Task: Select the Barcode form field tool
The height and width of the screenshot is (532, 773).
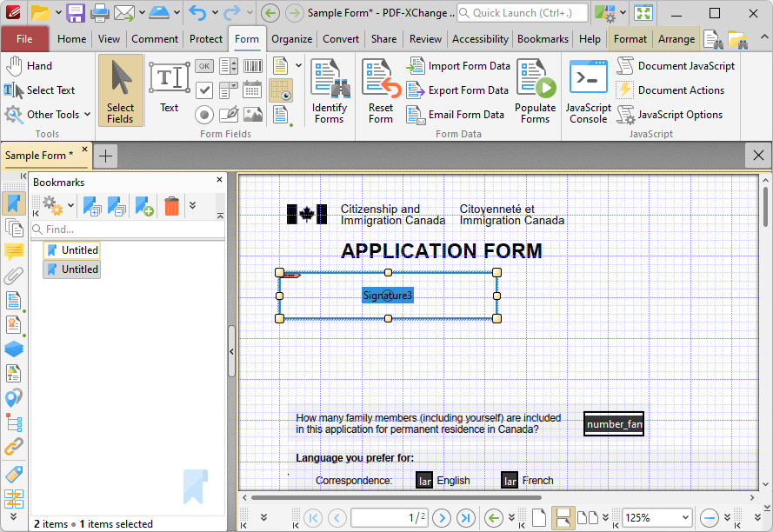Action: tap(252, 66)
